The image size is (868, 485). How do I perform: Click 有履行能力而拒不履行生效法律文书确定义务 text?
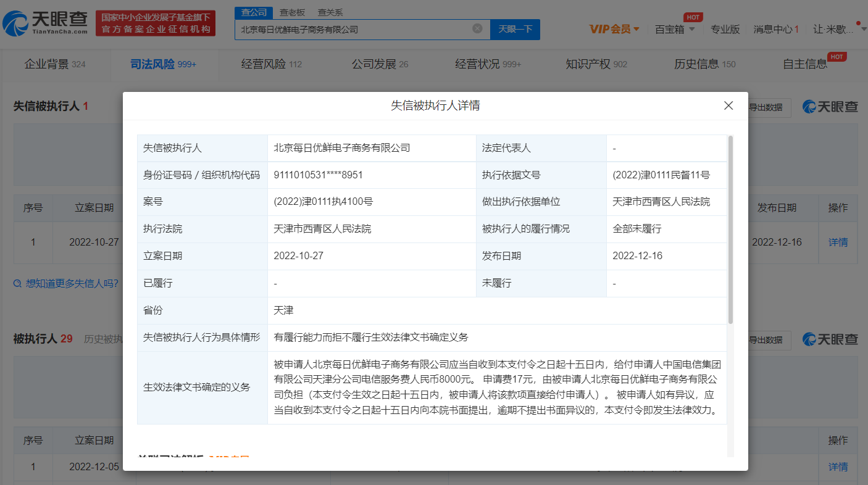tap(371, 338)
